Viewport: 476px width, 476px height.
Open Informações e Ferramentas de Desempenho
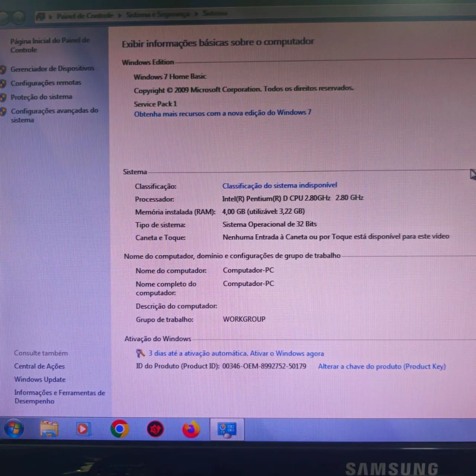(x=59, y=397)
